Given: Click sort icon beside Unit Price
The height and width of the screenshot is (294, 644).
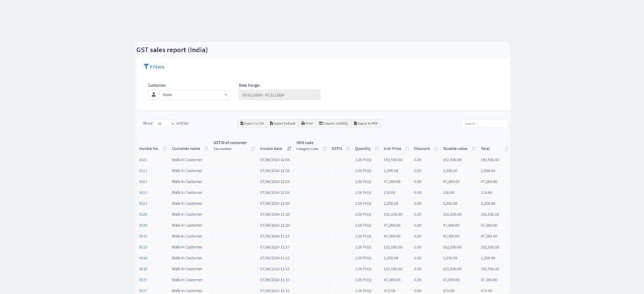Looking at the screenshot, I should coord(408,149).
